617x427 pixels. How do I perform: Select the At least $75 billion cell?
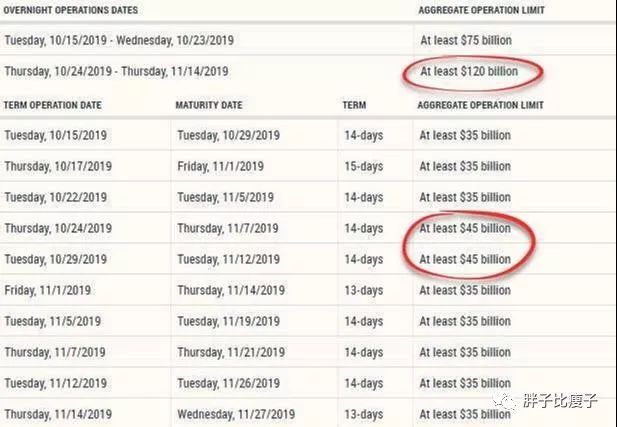coord(466,40)
